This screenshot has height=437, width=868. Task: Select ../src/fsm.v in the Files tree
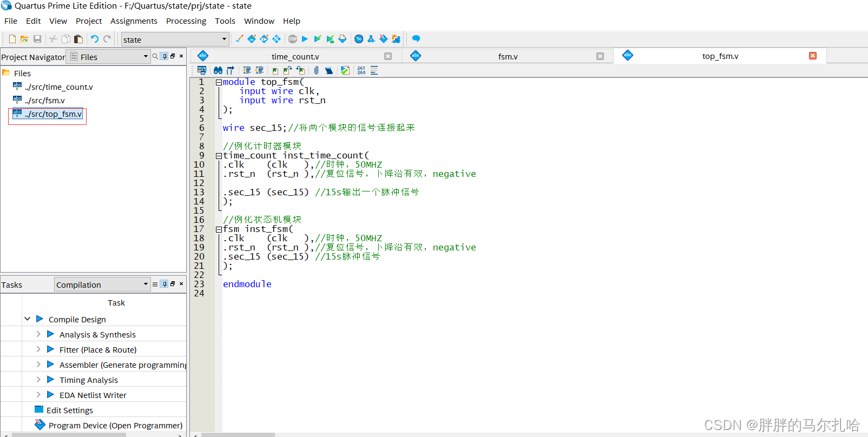click(44, 100)
